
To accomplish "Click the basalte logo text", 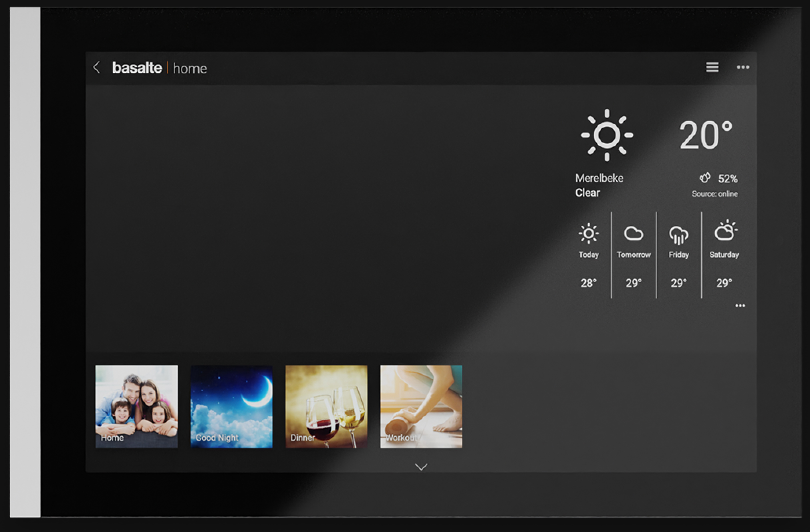I will pyautogui.click(x=137, y=68).
